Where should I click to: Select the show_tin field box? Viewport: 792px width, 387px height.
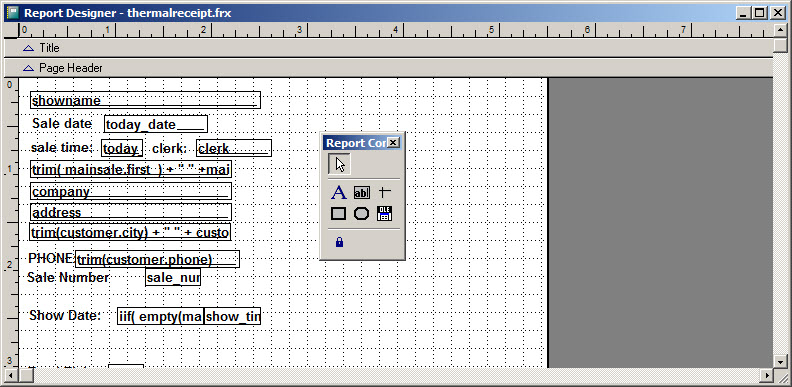click(x=232, y=316)
